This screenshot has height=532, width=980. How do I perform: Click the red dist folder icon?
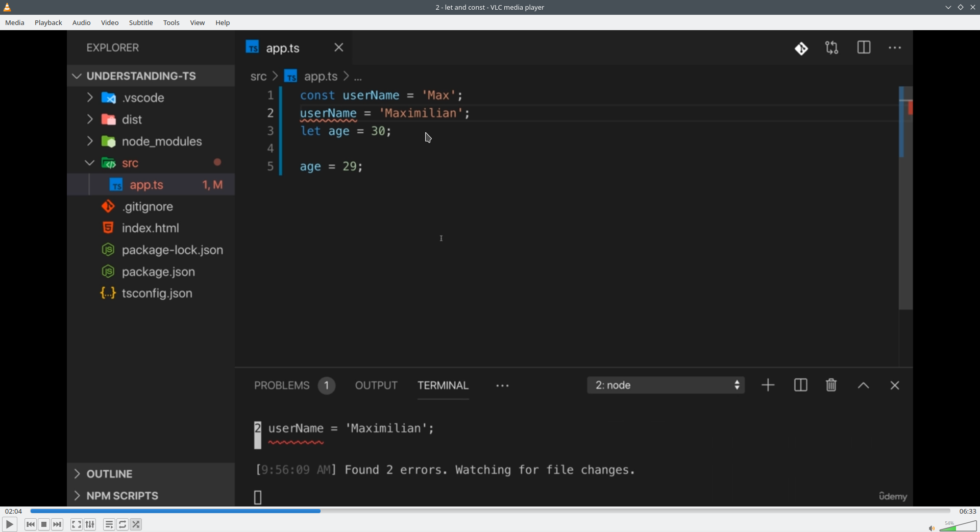click(109, 119)
